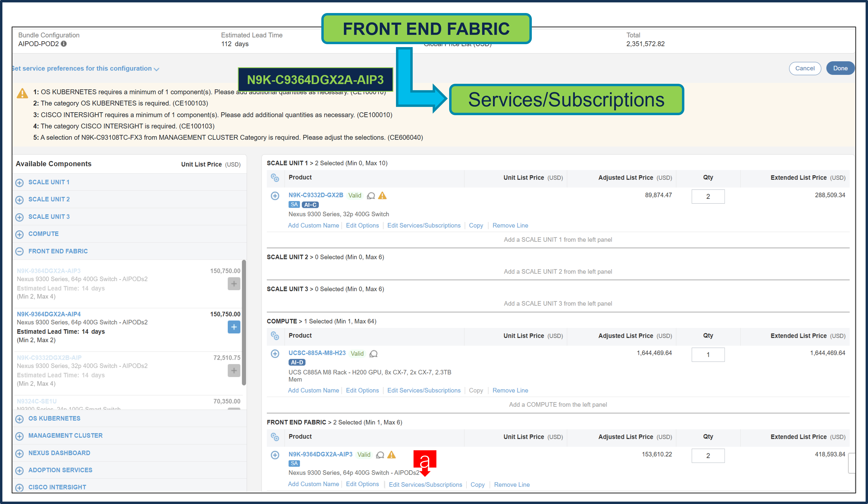
Task: Click the info icon beside AIPOD-POD2
Action: click(64, 44)
